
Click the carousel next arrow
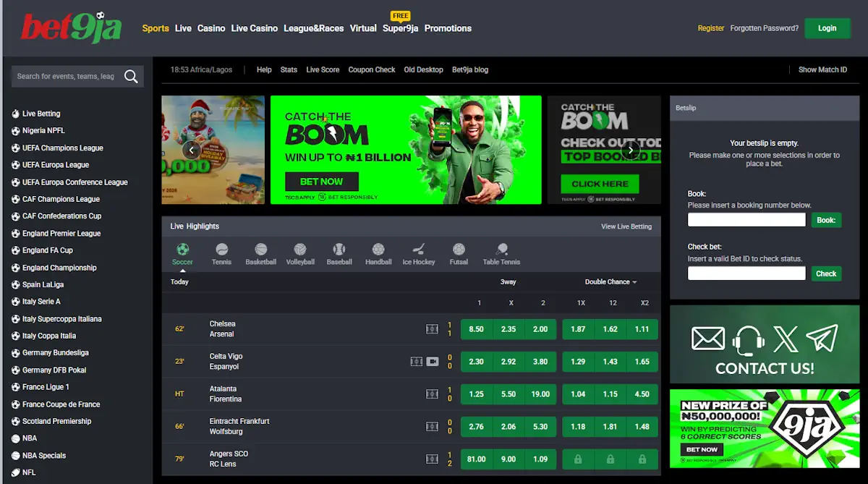pos(629,149)
